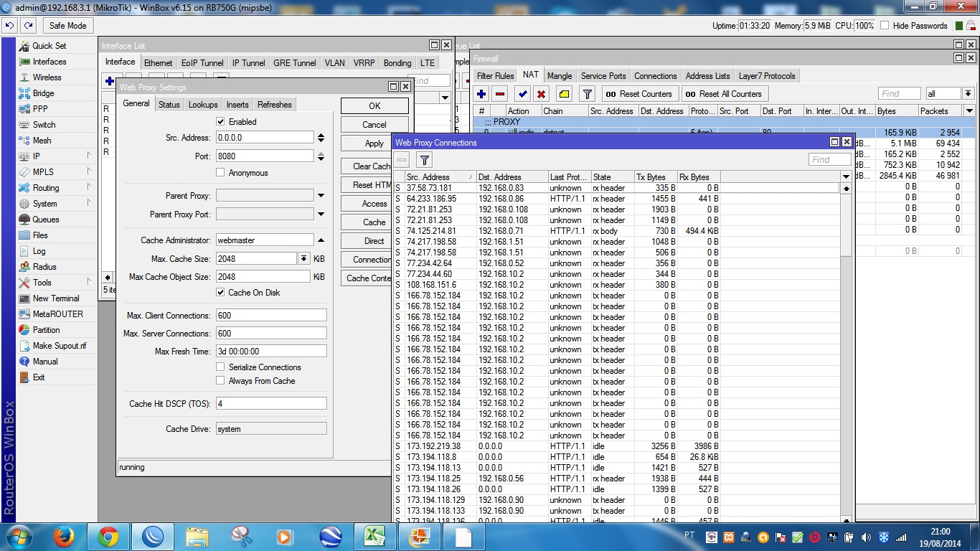Image resolution: width=980 pixels, height=551 pixels.
Task: Uncheck the Enabled checkbox in Web Proxy Settings
Action: (x=220, y=122)
